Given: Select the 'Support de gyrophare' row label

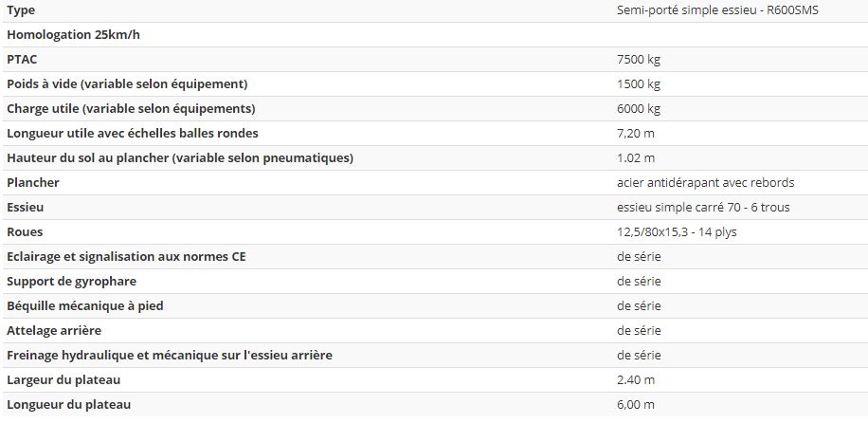Looking at the screenshot, I should click(72, 282).
